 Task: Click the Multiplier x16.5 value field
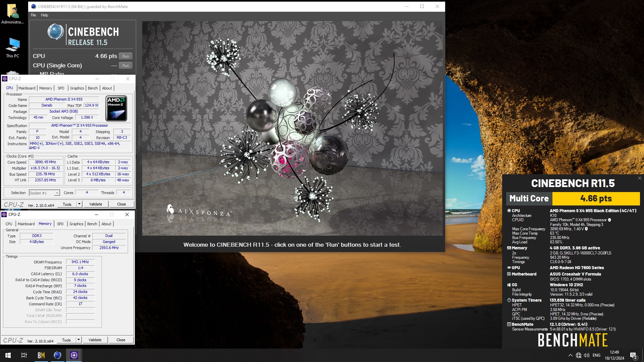click(x=45, y=168)
